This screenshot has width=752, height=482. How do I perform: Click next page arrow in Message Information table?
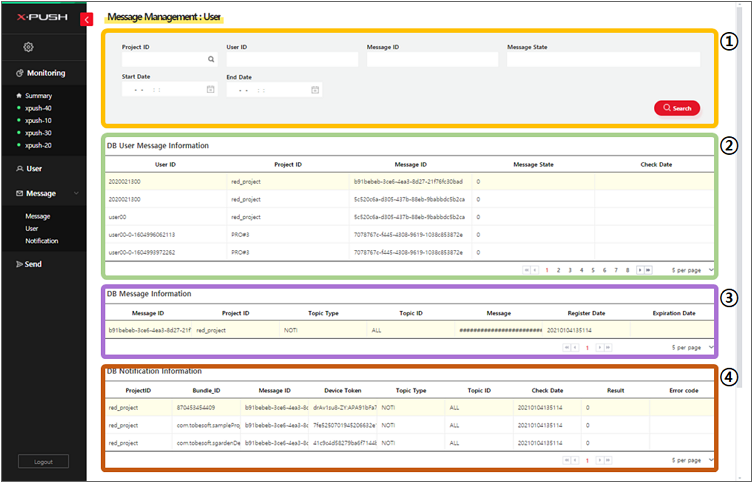599,347
